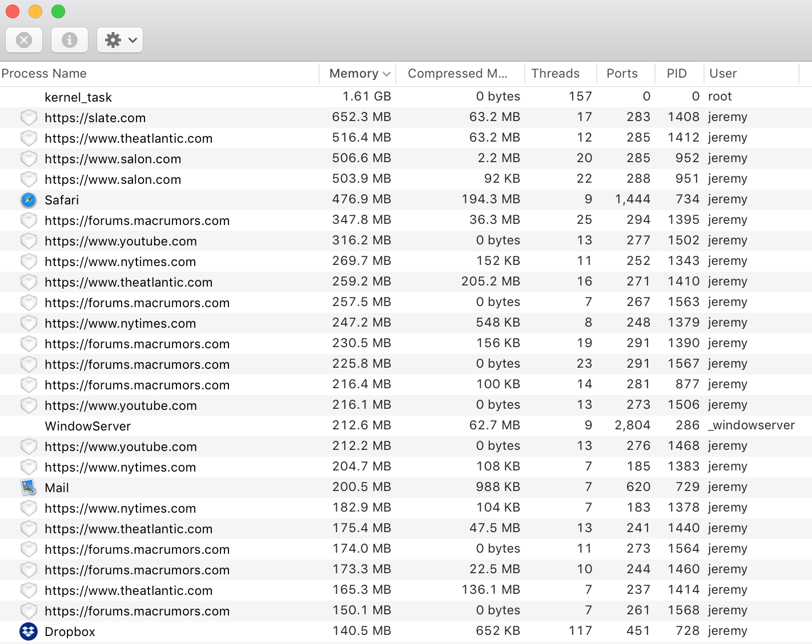
Task: Click the Quit Process toolbar button
Action: (x=24, y=40)
